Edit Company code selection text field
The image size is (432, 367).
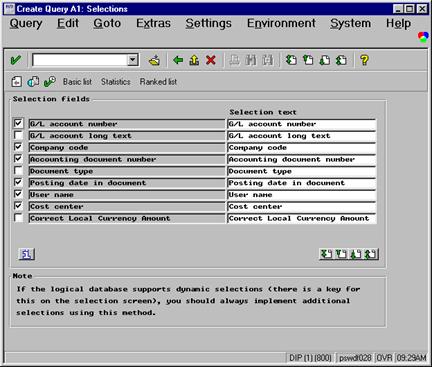click(302, 147)
